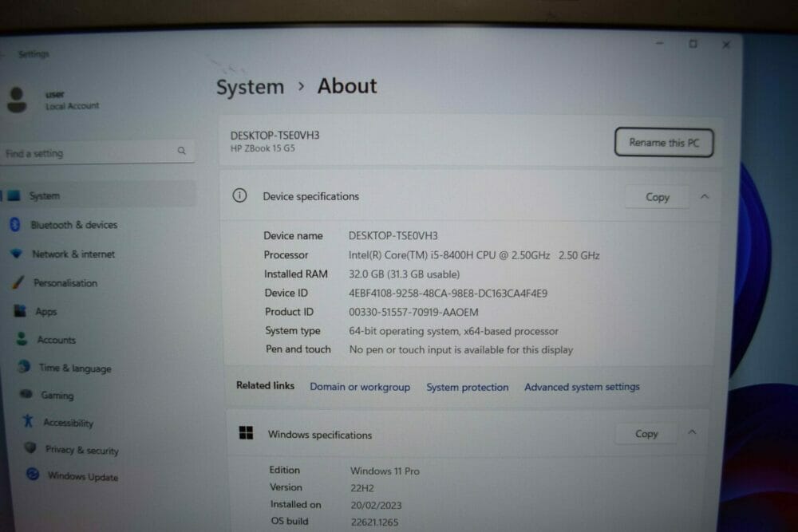The image size is (798, 532).
Task: Click the Personalisation paintbrush icon
Action: [18, 282]
